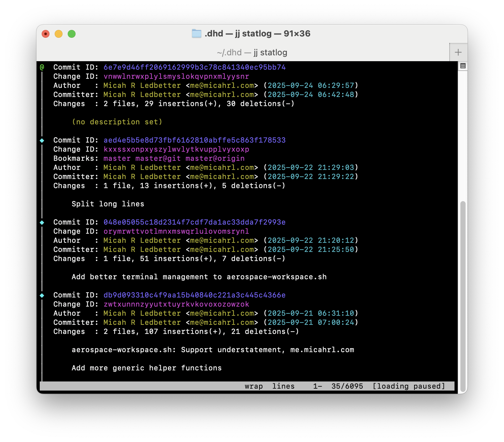The height and width of the screenshot is (442, 504).
Task: Select the "~/.dhd — jj statlog" tab
Action: 252,52
